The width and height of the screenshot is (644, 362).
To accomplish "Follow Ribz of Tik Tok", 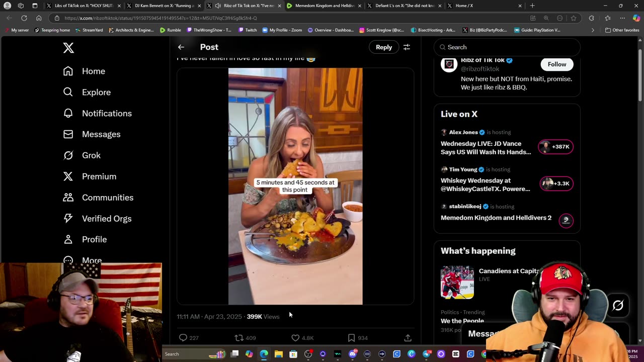I will [557, 64].
